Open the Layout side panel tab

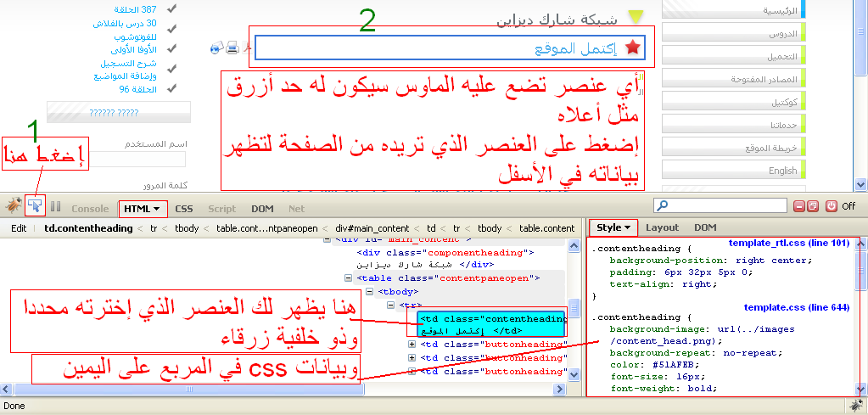coord(662,227)
